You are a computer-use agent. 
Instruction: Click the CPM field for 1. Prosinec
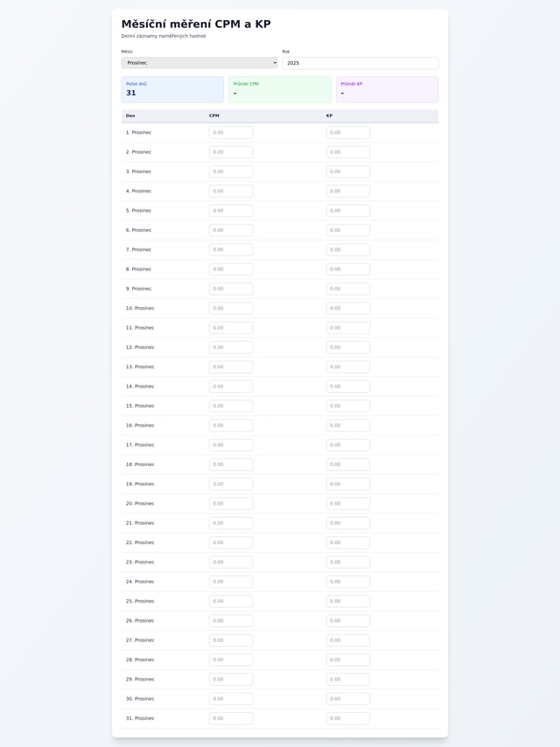pyautogui.click(x=231, y=132)
